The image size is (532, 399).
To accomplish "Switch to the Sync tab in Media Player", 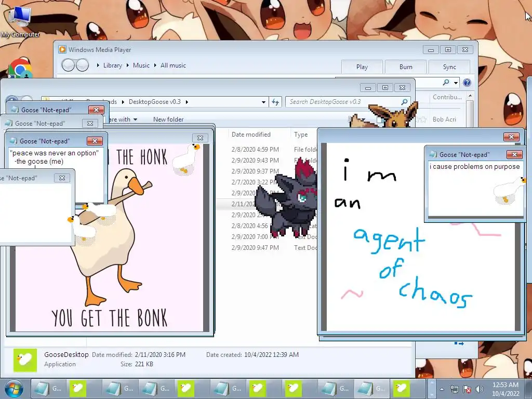I will tap(449, 67).
